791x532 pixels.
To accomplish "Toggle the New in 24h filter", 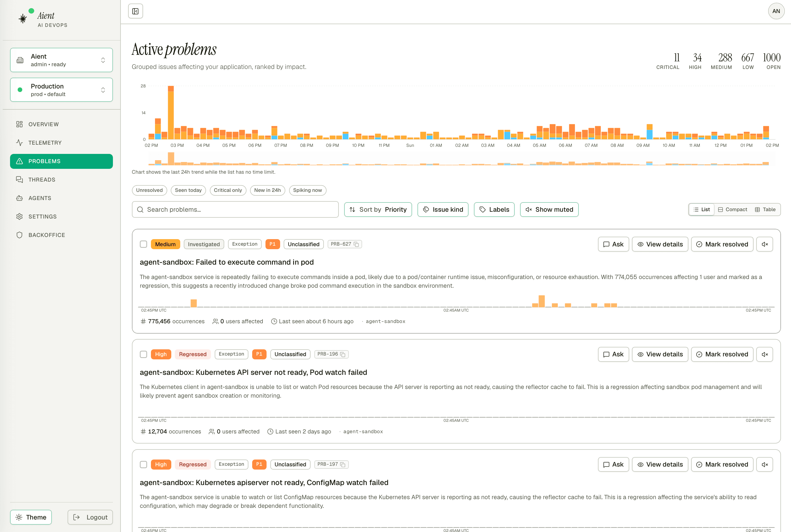I will (x=267, y=190).
